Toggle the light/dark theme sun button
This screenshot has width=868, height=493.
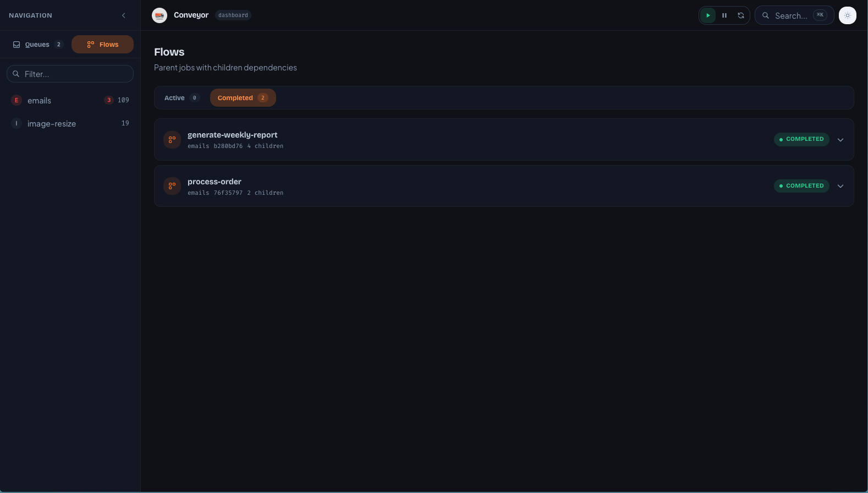tap(847, 15)
